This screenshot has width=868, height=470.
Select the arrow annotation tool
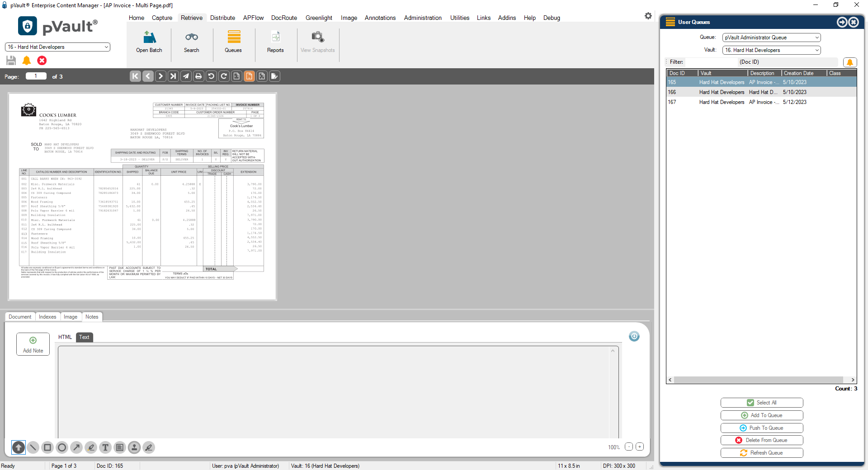click(x=76, y=447)
